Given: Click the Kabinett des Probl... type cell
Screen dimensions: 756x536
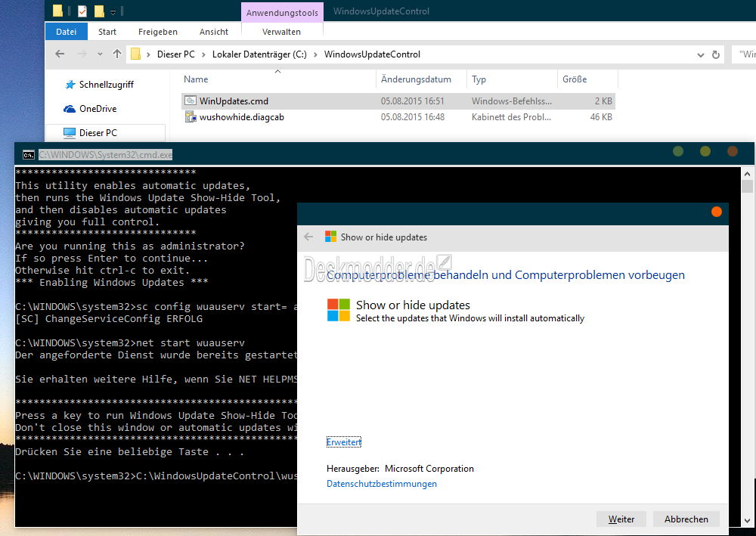Looking at the screenshot, I should (511, 117).
